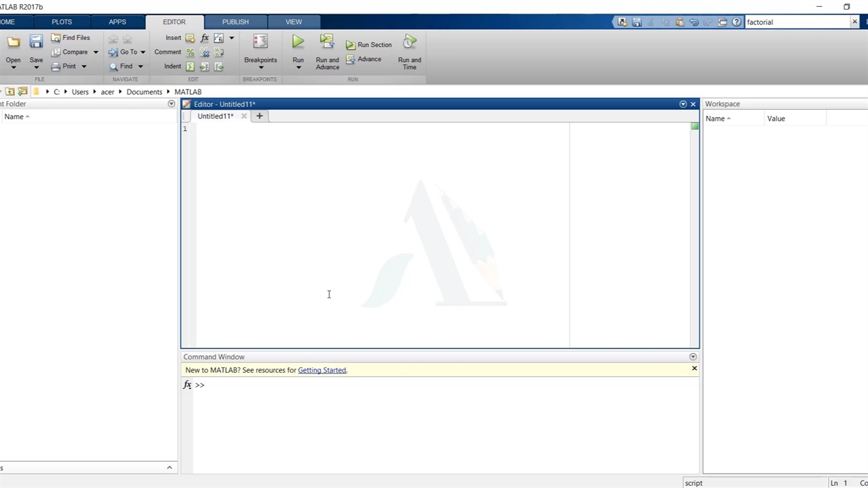Expand the Breakpoints dropdown
Image resolution: width=868 pixels, height=488 pixels.
[260, 68]
